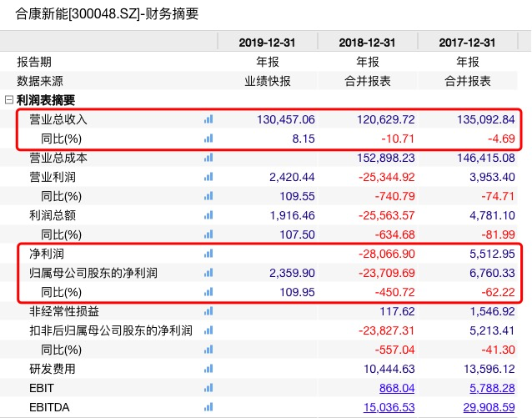
Task: Click 净利润 value 5,512.95
Action: pyautogui.click(x=492, y=254)
